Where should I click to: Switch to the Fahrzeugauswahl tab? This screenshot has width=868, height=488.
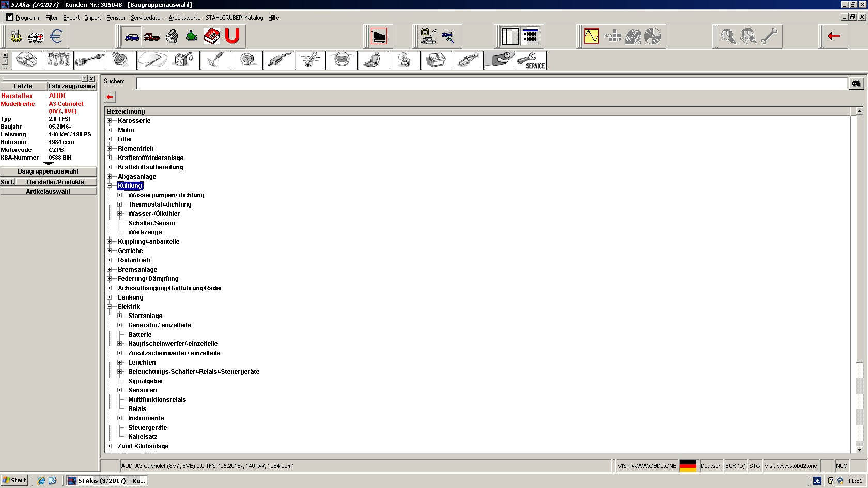(x=72, y=86)
